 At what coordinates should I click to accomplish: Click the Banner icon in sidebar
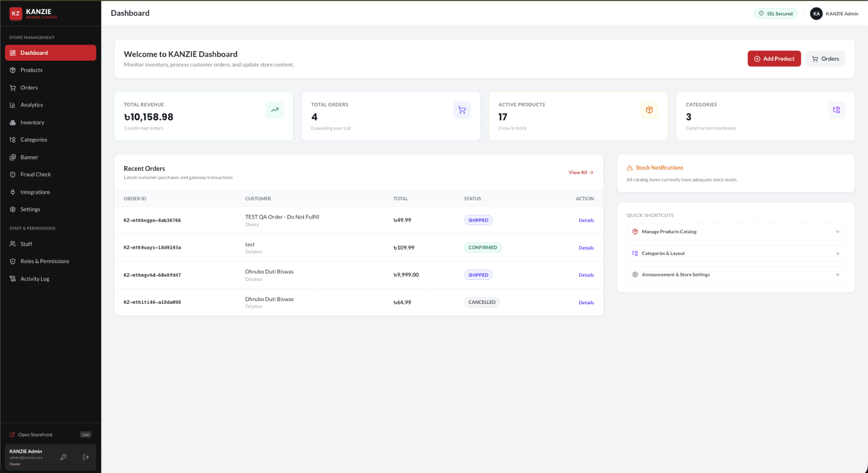click(x=12, y=157)
